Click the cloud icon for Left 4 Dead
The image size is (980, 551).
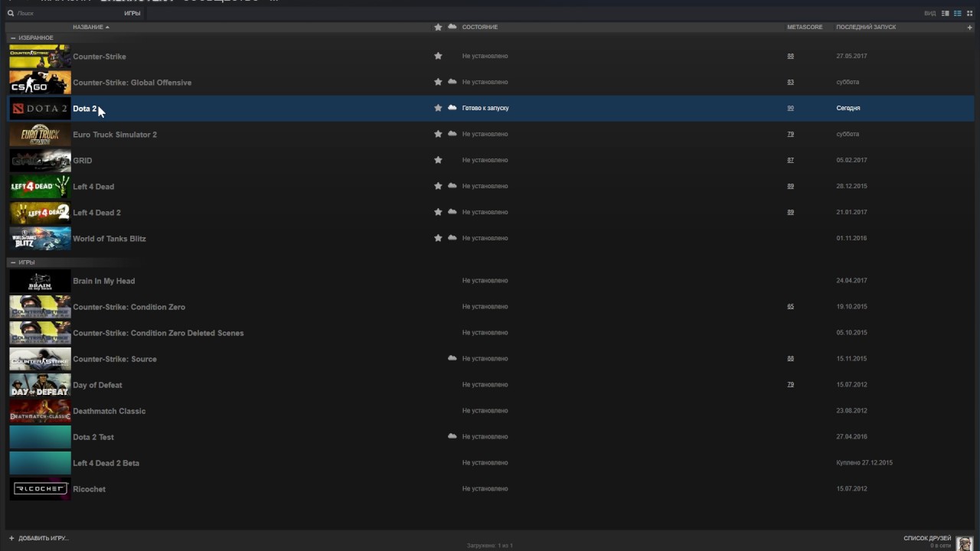[452, 186]
